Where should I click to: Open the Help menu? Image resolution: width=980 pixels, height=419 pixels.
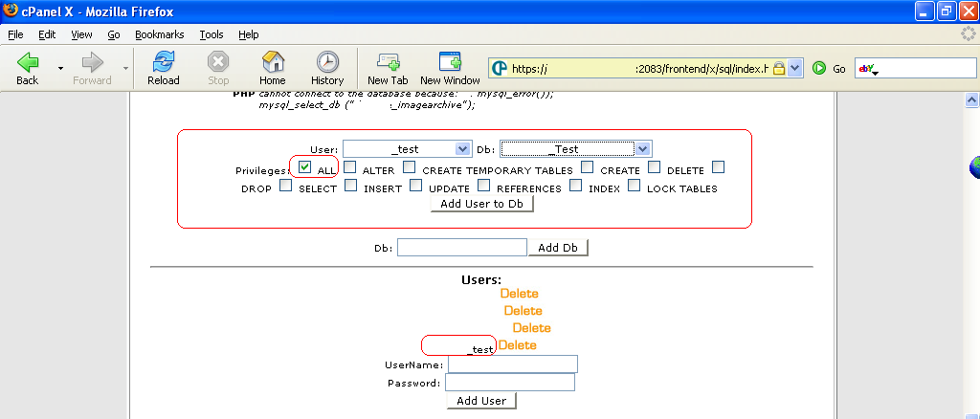249,34
